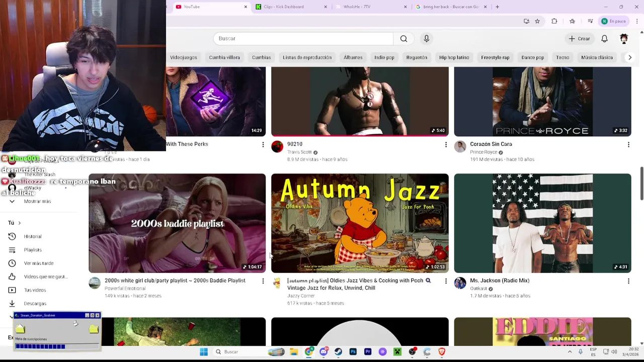Open Descargas in the sidebar
The image size is (644, 362).
coord(35,304)
